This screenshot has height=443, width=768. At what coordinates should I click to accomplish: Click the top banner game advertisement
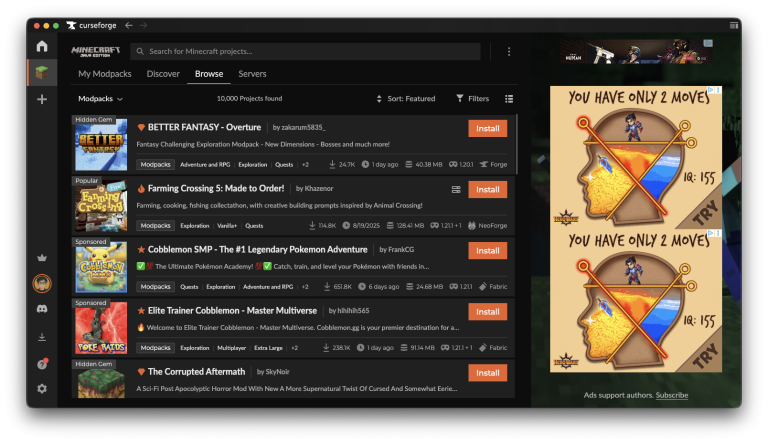pos(636,51)
